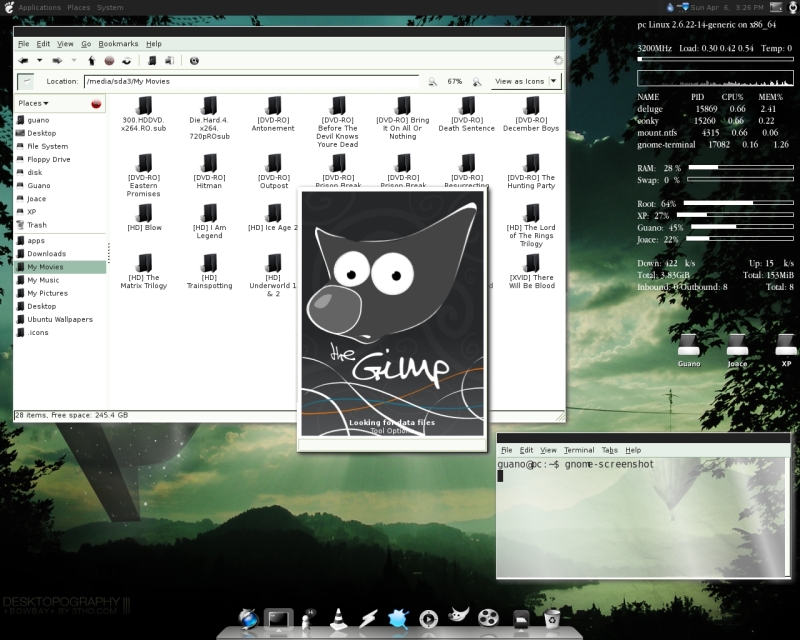
Task: Open Help menu in file browser
Action: pyautogui.click(x=154, y=44)
